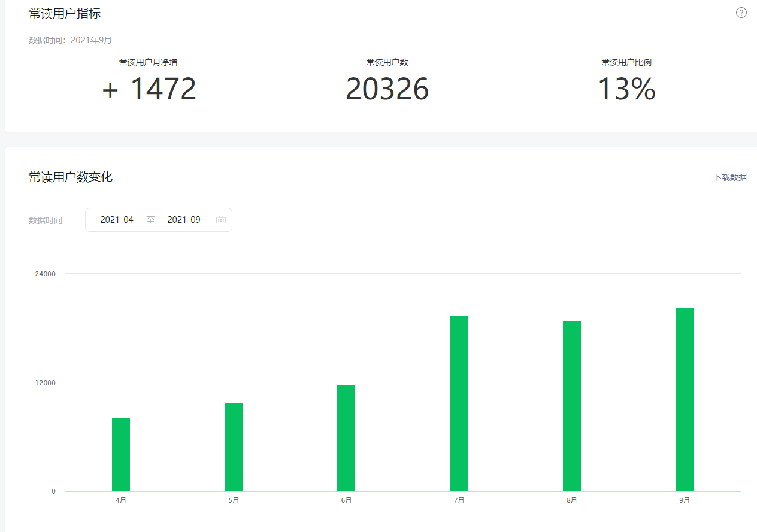
Task: Click the 0 y-axis label
Action: pyautogui.click(x=53, y=491)
